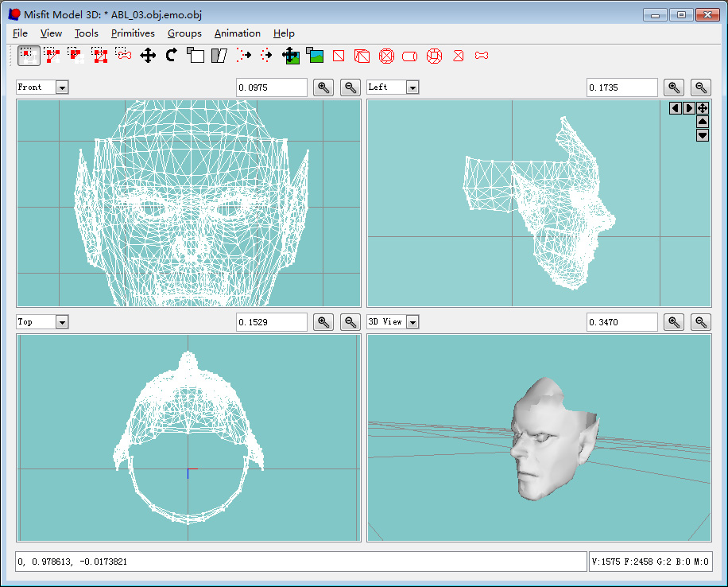
Task: Select the Create Cylinder tool
Action: point(410,56)
